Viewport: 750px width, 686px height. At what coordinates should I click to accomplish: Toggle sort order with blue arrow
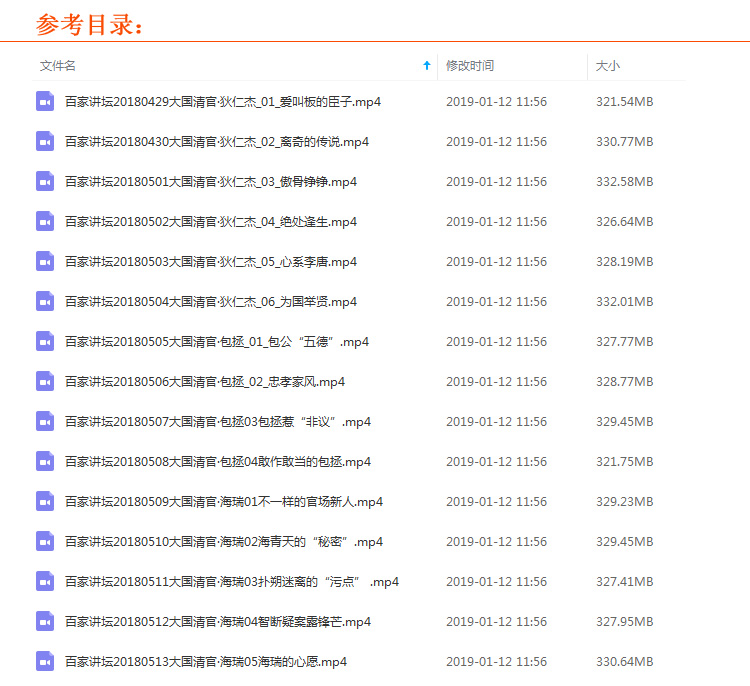pyautogui.click(x=427, y=66)
